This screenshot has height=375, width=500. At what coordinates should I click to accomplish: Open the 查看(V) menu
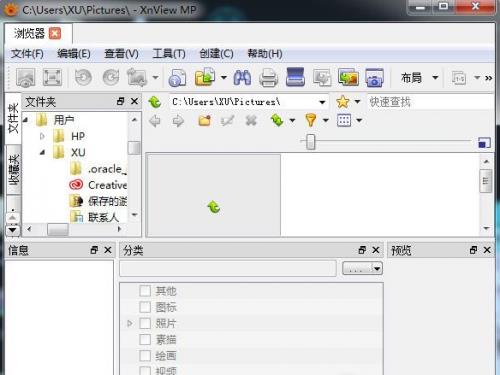click(x=121, y=54)
